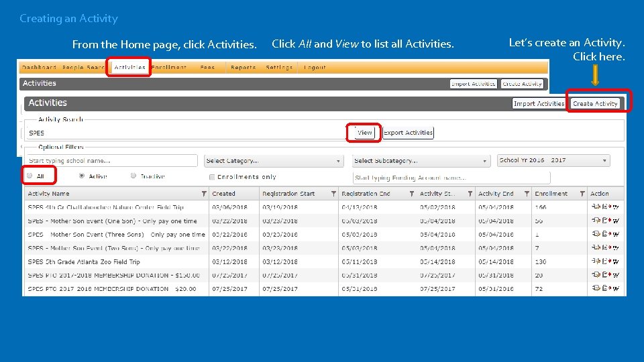Click red-arrow document icon for Mother Son (One Son)
644x362 pixels.
[606, 221]
